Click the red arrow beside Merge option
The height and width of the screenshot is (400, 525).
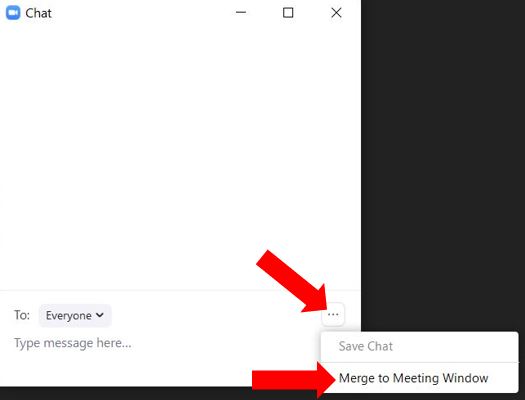click(x=294, y=380)
